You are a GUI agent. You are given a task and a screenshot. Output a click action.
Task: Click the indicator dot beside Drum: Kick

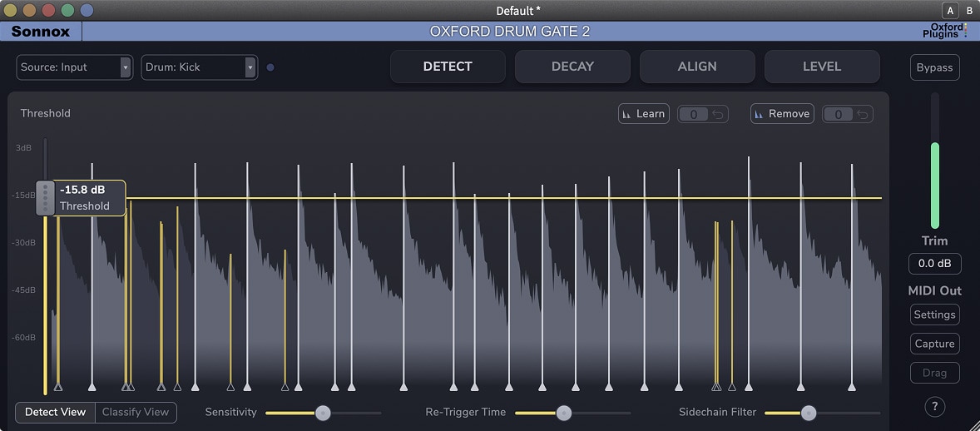[x=270, y=67]
